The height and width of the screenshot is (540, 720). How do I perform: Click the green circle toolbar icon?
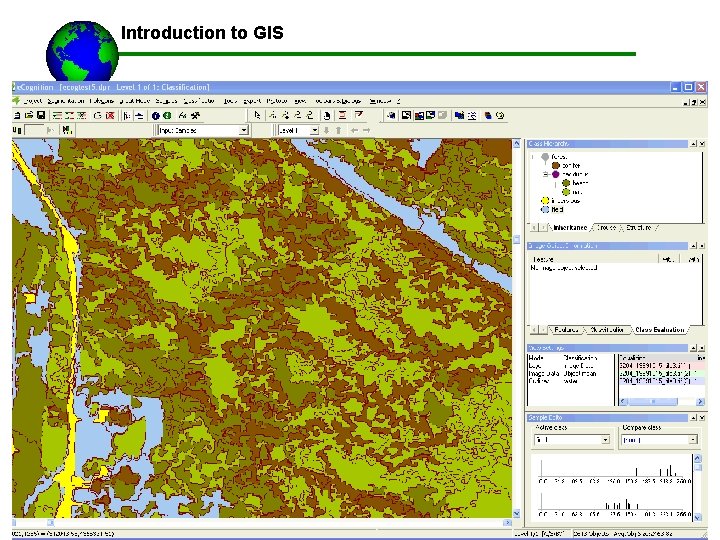coord(167,116)
